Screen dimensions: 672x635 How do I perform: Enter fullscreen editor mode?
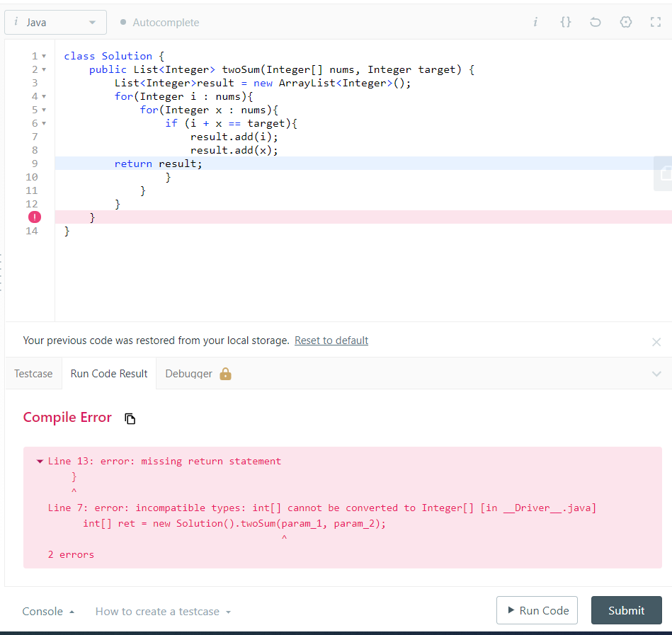(x=656, y=22)
